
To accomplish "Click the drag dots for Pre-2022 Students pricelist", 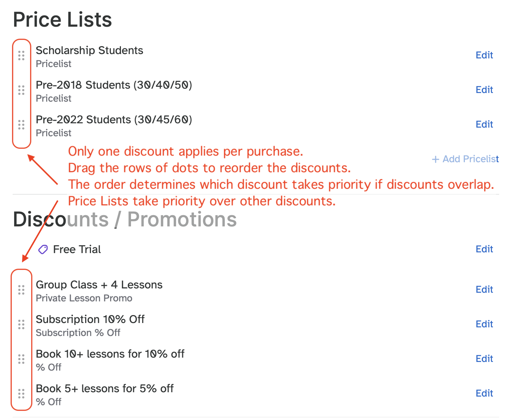I will pos(21,125).
